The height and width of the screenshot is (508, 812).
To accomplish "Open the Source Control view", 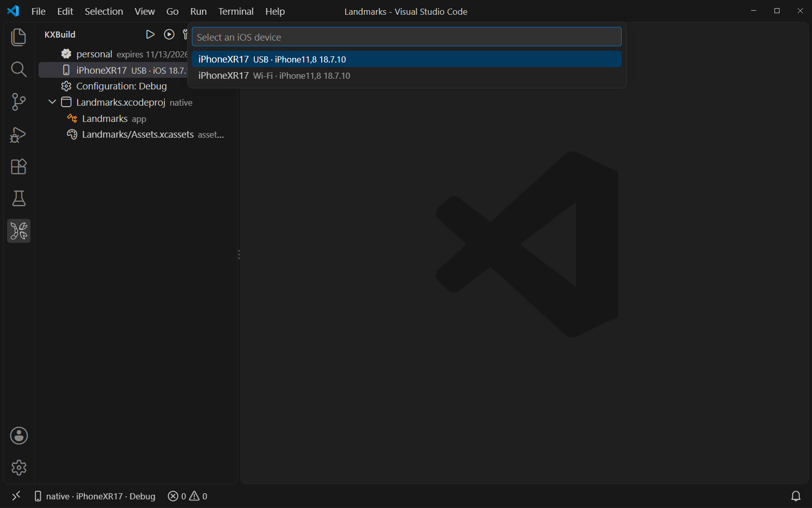I will point(19,102).
